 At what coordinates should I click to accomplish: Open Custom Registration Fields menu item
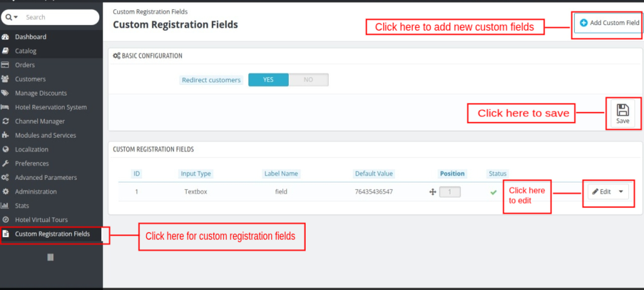point(52,234)
